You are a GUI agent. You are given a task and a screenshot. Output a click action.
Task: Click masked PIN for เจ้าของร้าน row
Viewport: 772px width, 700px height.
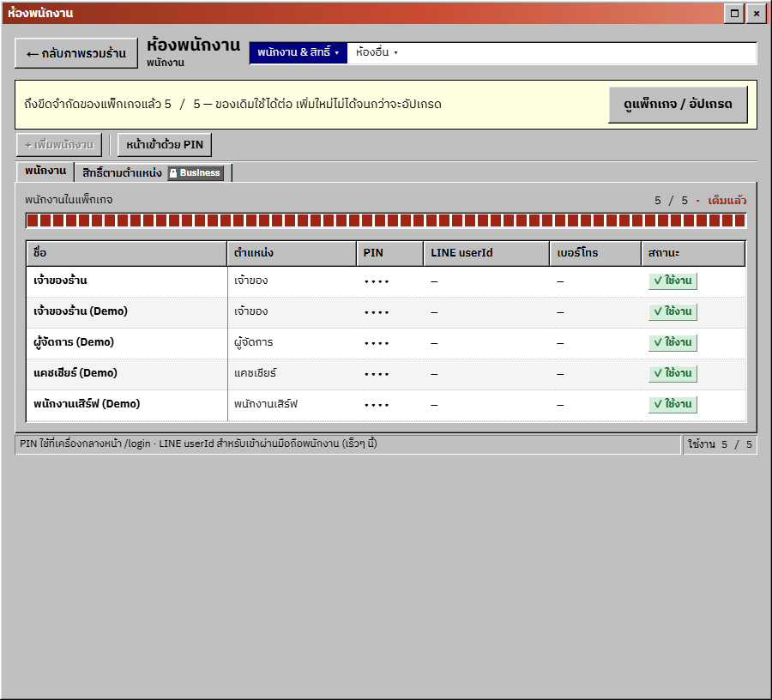pyautogui.click(x=377, y=281)
